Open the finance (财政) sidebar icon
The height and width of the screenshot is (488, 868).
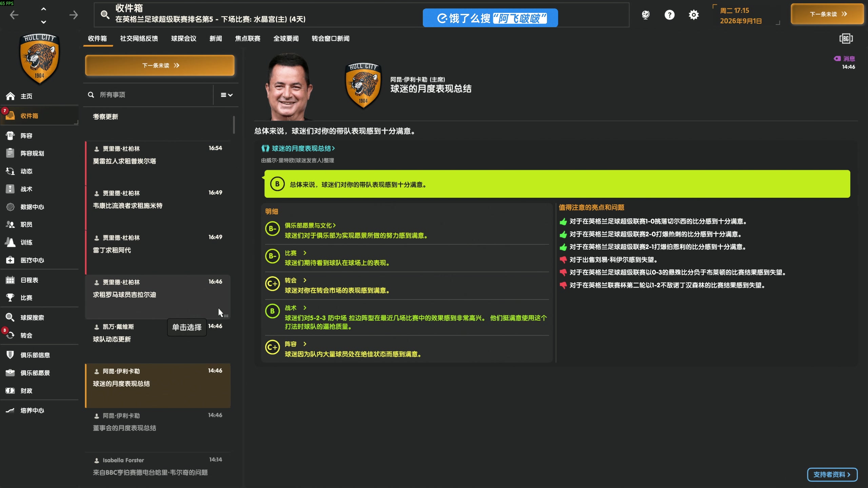[x=10, y=391]
